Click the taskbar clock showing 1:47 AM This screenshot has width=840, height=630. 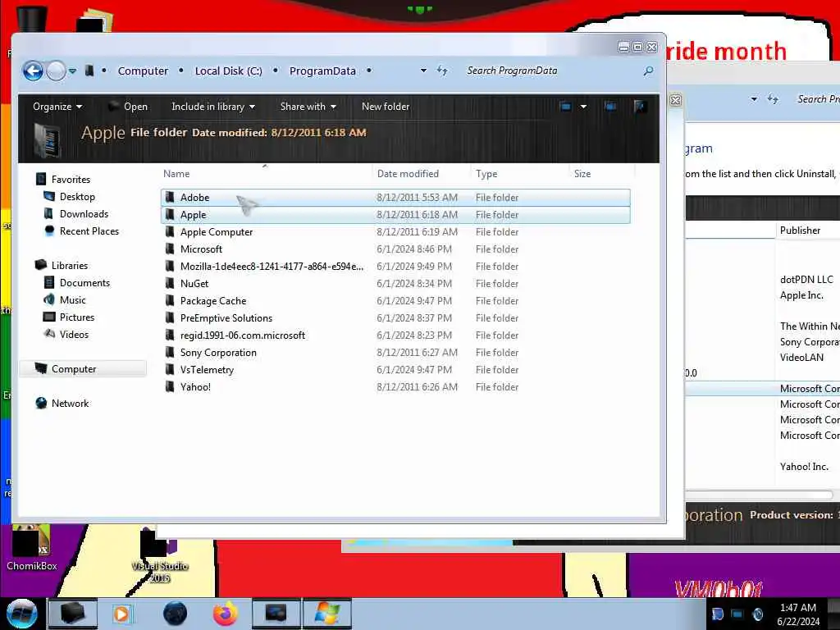pos(797,614)
